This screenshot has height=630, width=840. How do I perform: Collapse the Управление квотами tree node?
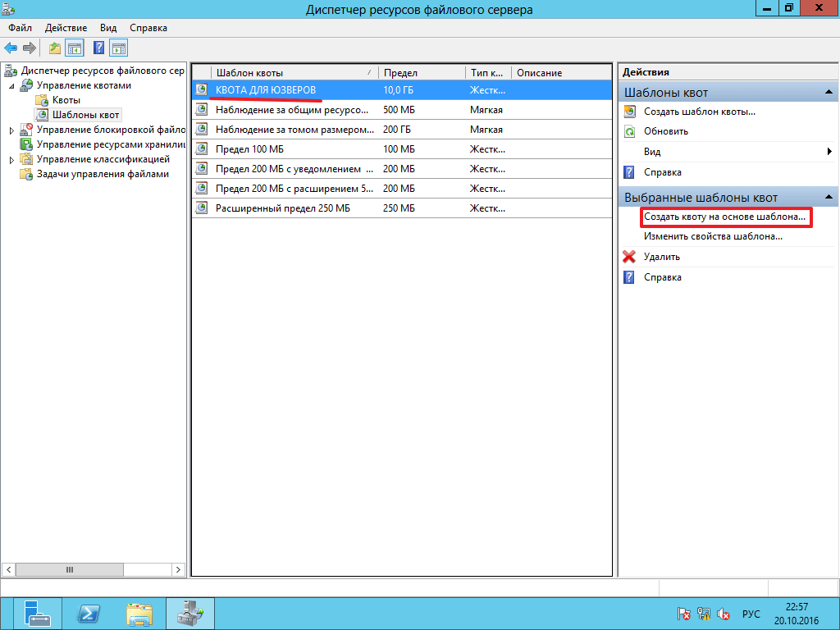pyautogui.click(x=11, y=86)
